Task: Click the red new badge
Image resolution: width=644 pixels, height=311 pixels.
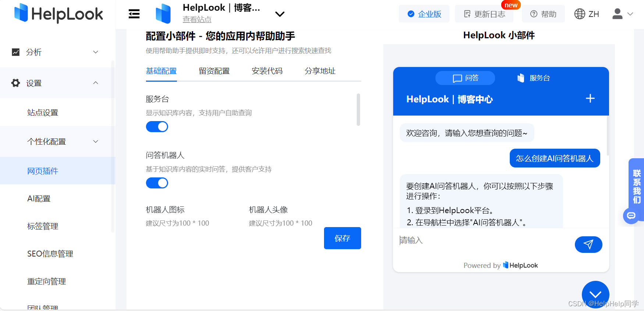Action: (511, 5)
